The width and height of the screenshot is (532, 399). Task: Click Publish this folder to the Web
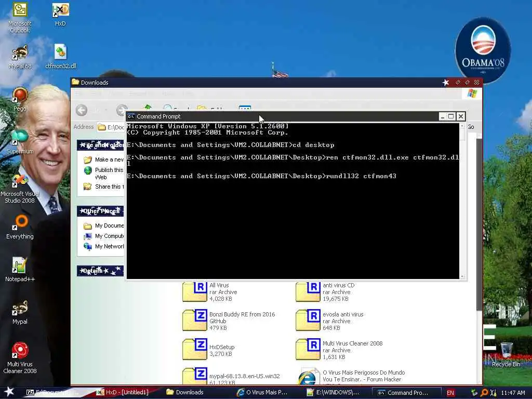[x=104, y=173]
